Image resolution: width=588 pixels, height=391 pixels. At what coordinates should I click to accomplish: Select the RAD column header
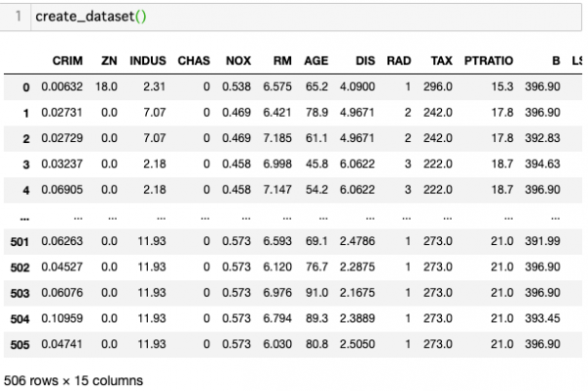(x=399, y=61)
